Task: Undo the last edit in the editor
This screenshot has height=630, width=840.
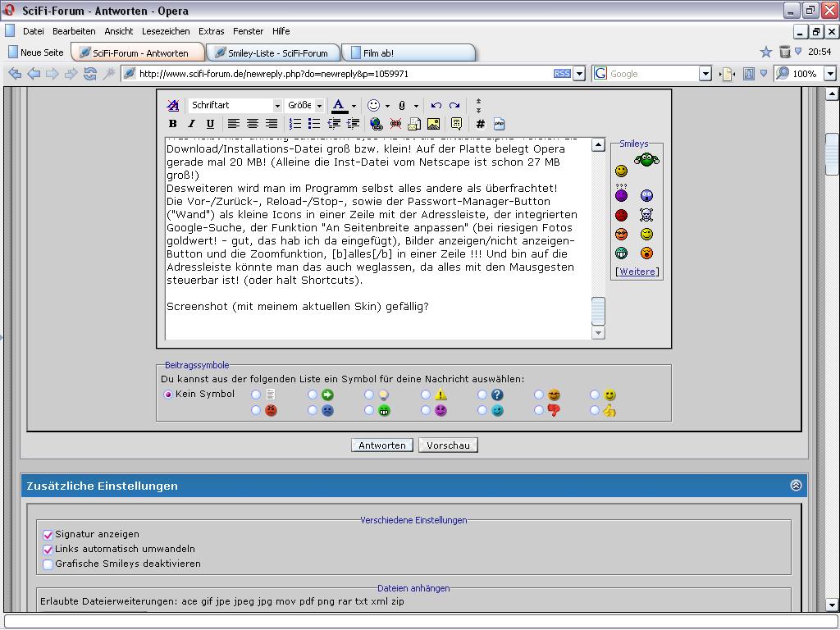Action: coord(436,105)
